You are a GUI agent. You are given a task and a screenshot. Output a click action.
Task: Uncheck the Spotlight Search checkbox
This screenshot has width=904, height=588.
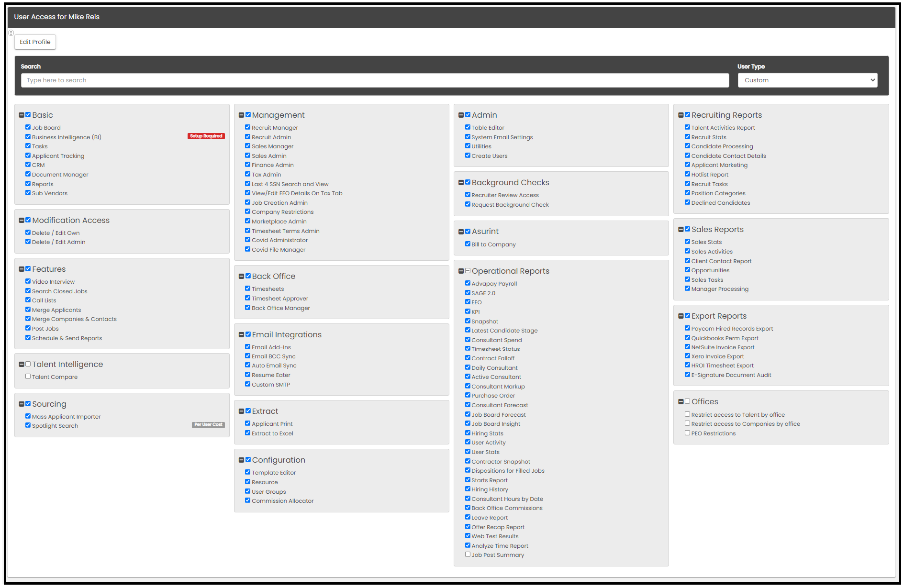[x=28, y=425]
